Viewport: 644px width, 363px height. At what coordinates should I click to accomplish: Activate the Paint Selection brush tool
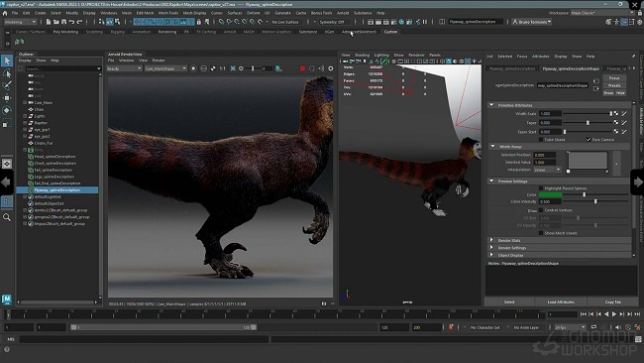(7, 85)
